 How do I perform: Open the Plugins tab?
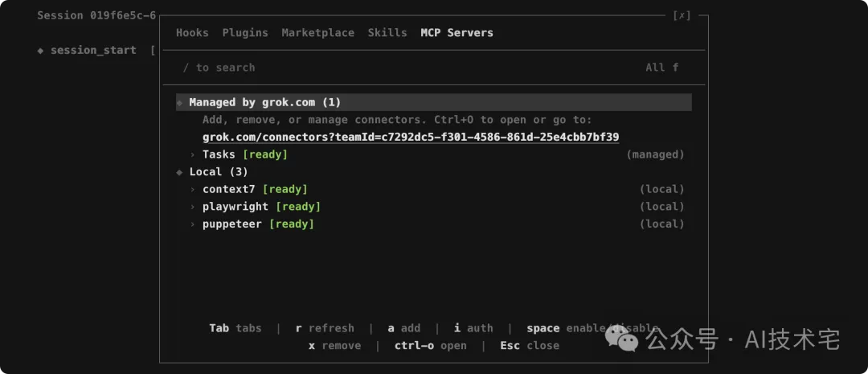pos(245,33)
